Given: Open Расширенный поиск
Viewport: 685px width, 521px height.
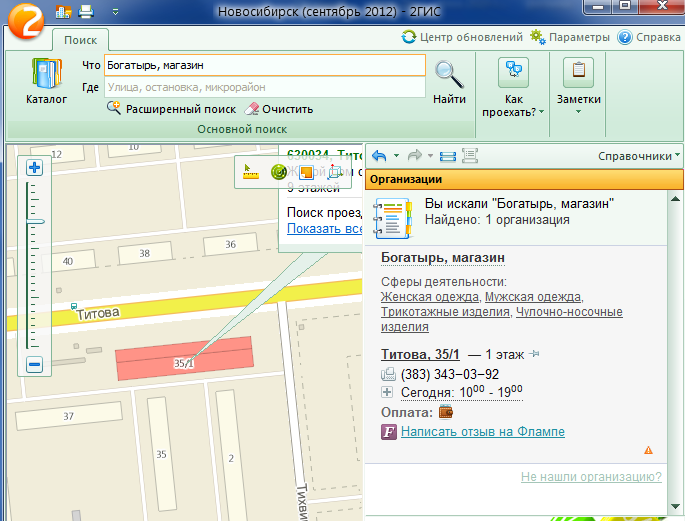Looking at the screenshot, I should 172,109.
